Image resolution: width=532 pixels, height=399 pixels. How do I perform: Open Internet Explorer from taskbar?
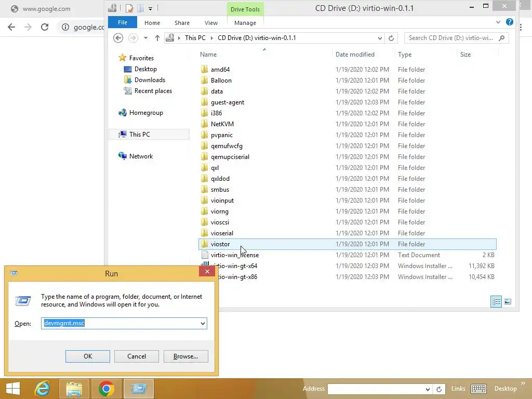tap(43, 389)
